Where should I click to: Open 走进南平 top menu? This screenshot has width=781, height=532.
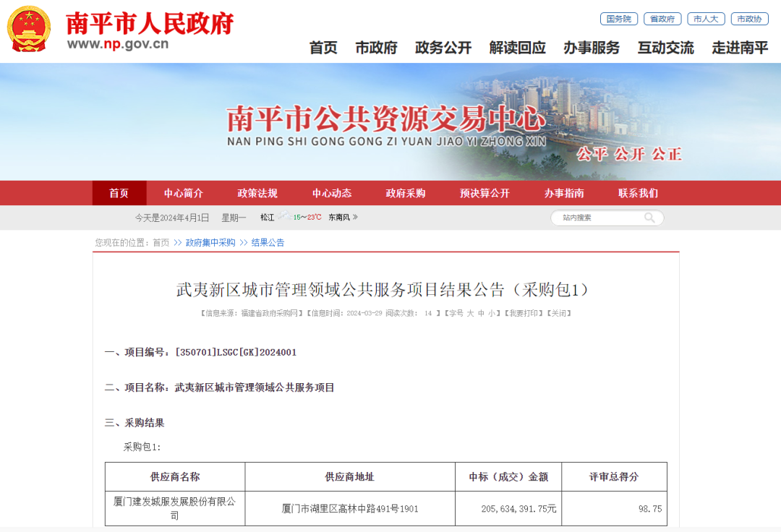[x=741, y=48]
